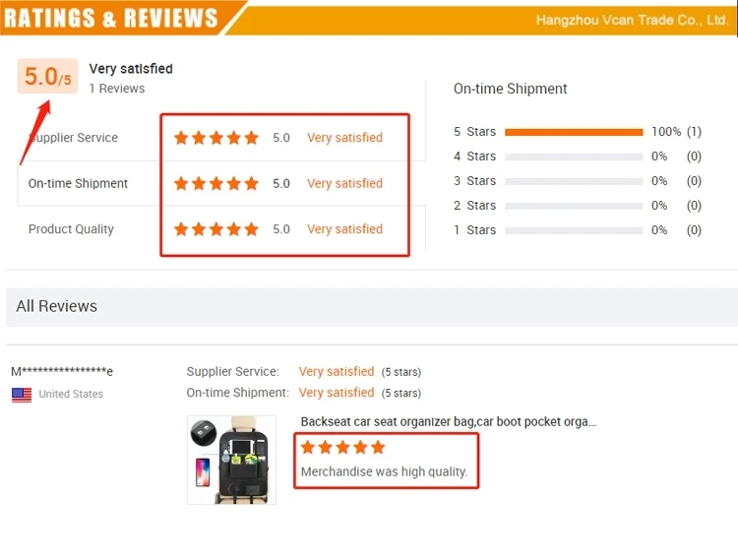
Task: Click the red arrow pointing to score
Action: 34,132
